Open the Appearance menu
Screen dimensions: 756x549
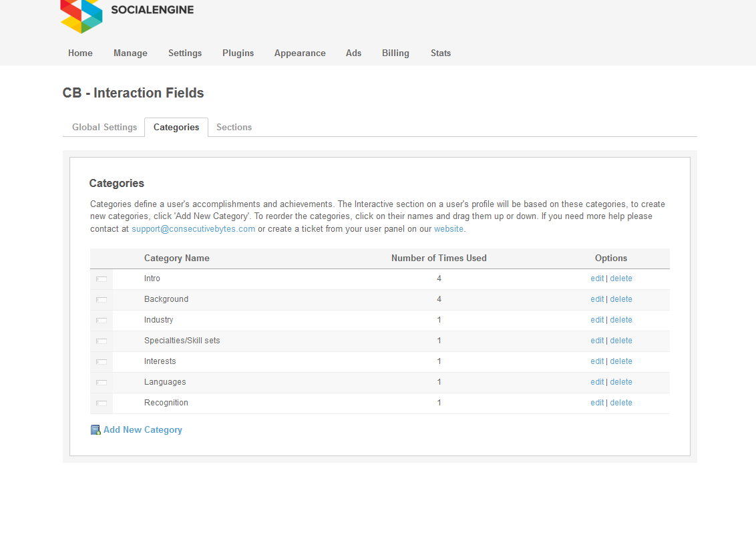300,53
